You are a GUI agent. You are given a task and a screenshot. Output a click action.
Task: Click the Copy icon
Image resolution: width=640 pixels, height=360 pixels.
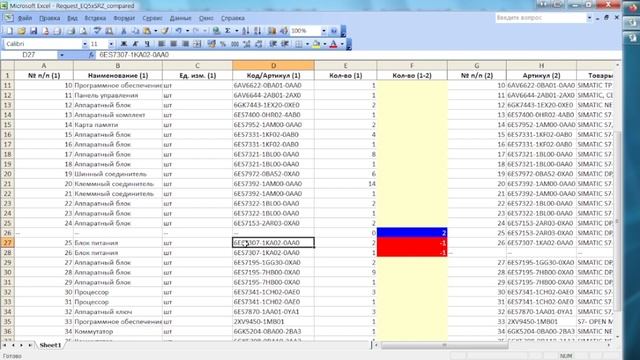tap(135, 31)
